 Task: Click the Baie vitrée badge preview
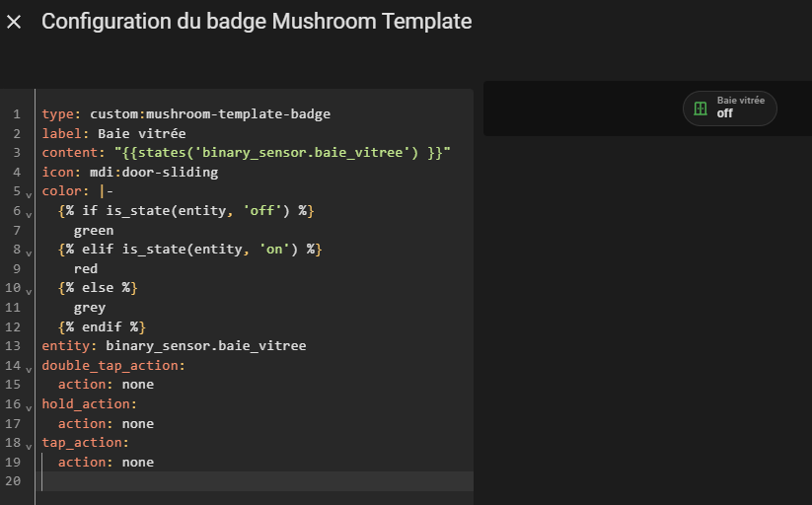tap(730, 108)
